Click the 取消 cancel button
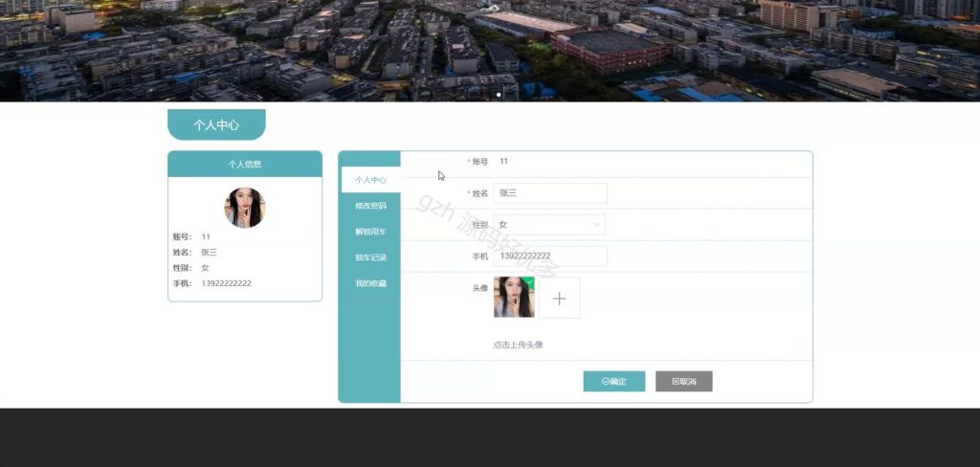Viewport: 980px width, 467px height. 683,382
